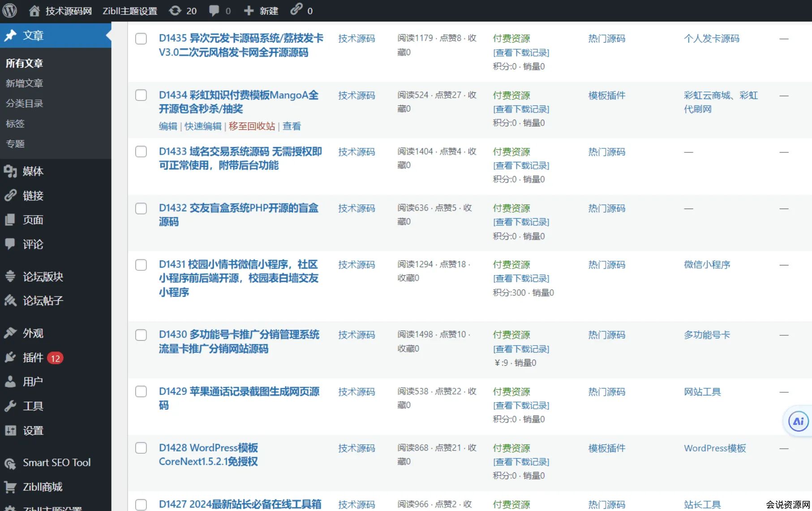This screenshot has width=812, height=511.
Task: Select 所有文章 in the sidebar submenu
Action: pos(24,63)
